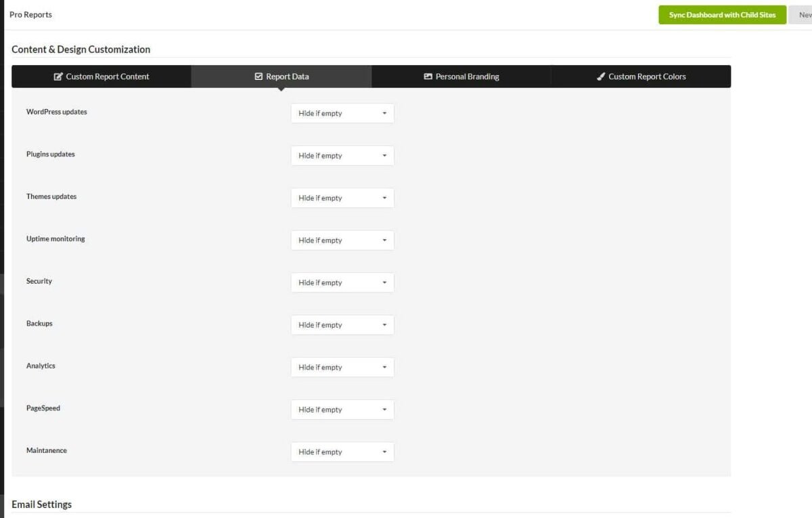Click the pencil icon on Custom Report Content

click(58, 77)
